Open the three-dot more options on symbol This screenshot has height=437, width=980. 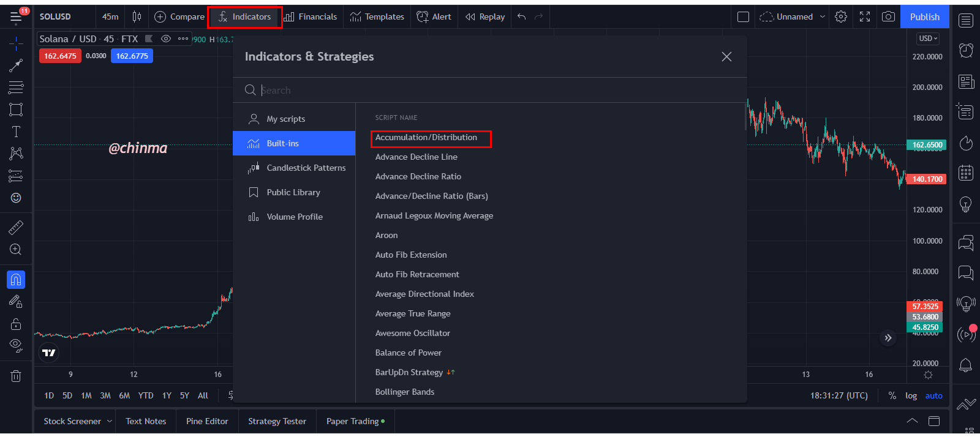click(183, 39)
